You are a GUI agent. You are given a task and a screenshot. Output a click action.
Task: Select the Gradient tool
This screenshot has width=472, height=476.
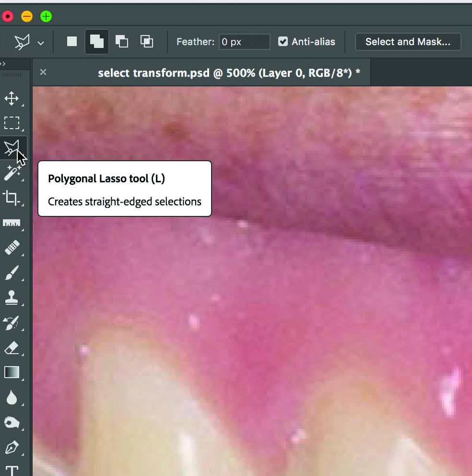[12, 372]
